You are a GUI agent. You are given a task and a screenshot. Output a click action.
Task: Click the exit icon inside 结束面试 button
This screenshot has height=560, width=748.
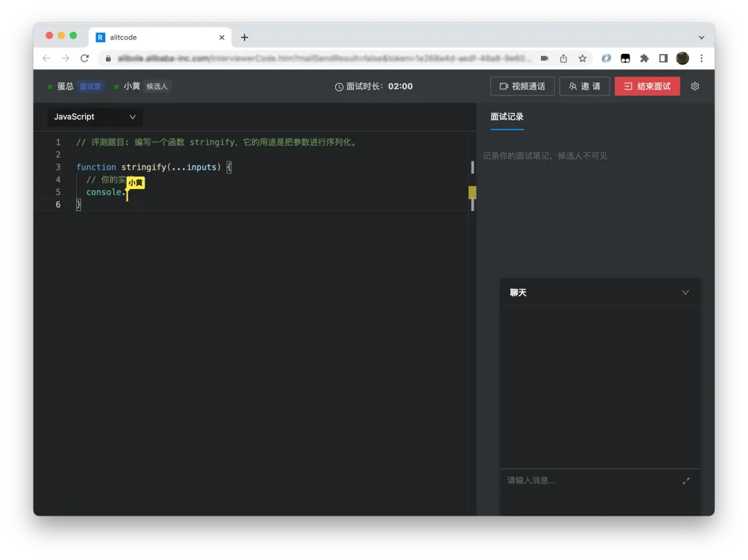pos(629,86)
